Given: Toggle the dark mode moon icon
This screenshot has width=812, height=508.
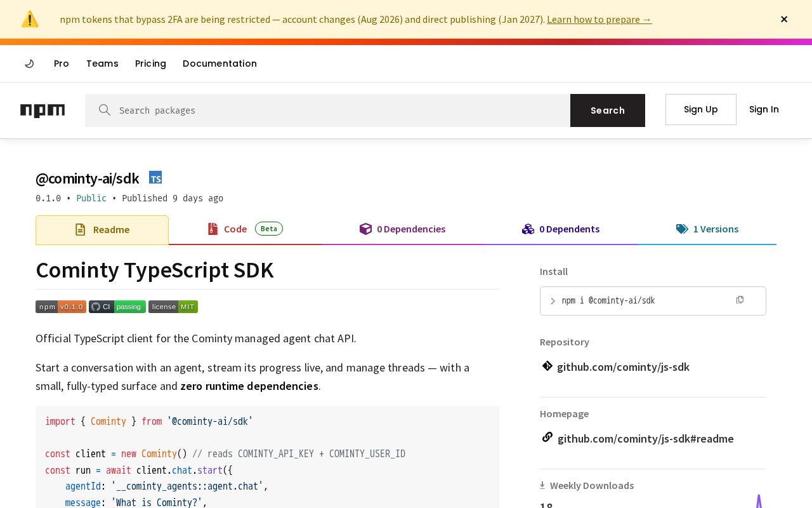Looking at the screenshot, I should [x=29, y=63].
